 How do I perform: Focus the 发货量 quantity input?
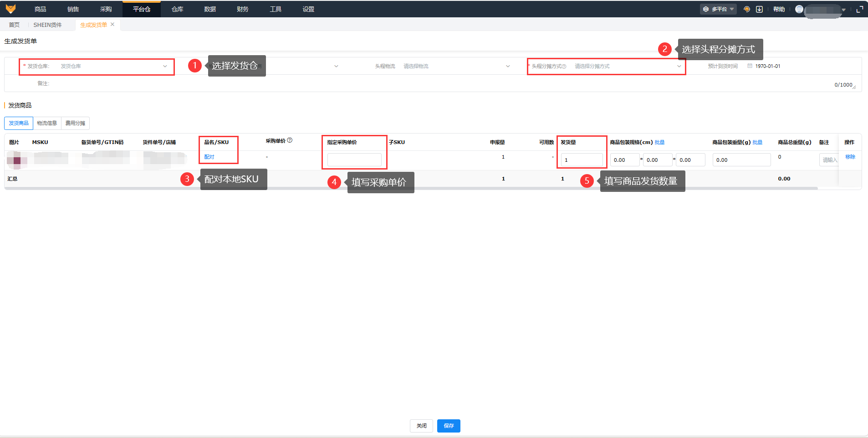pyautogui.click(x=582, y=160)
